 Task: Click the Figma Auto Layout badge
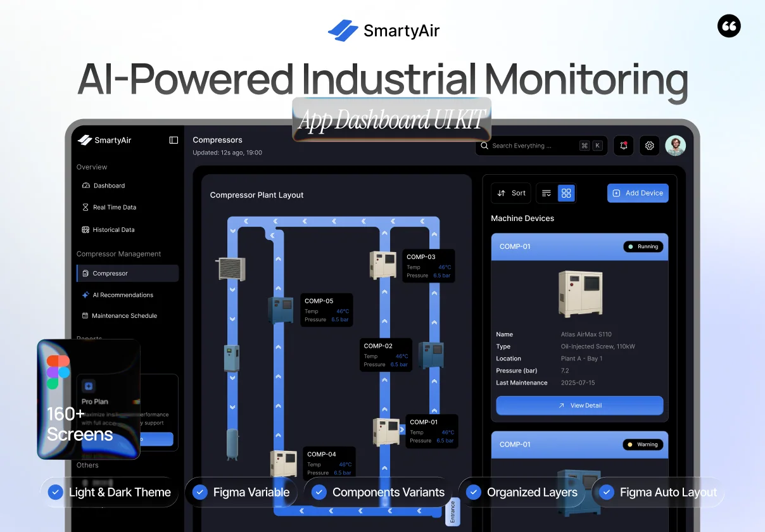click(658, 492)
